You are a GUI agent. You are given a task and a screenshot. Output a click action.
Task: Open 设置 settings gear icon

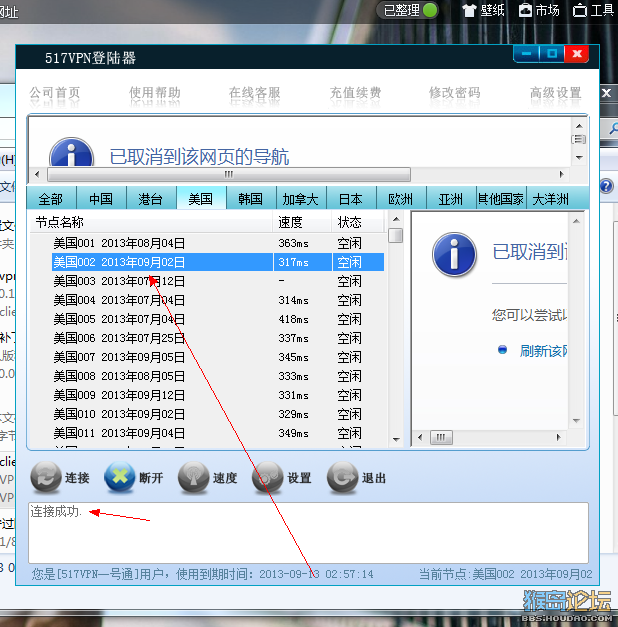268,477
